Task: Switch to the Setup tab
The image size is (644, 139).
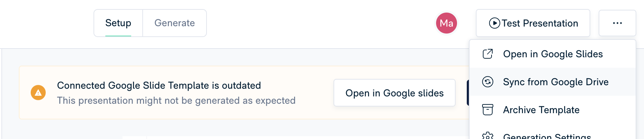Action: tap(118, 23)
